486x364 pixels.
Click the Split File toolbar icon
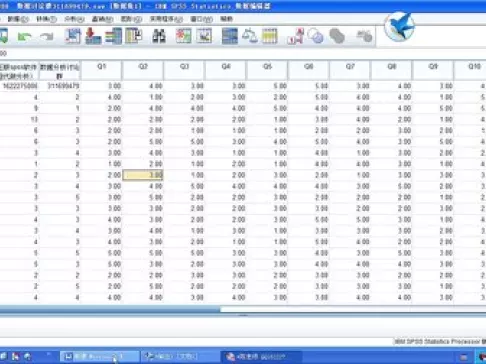click(230, 36)
